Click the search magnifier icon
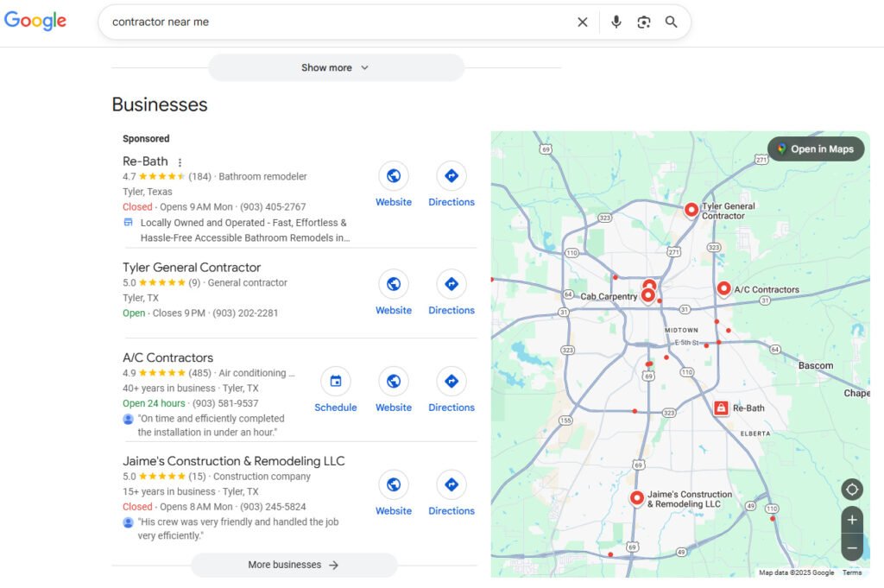Image resolution: width=884 pixels, height=588 pixels. 672,22
